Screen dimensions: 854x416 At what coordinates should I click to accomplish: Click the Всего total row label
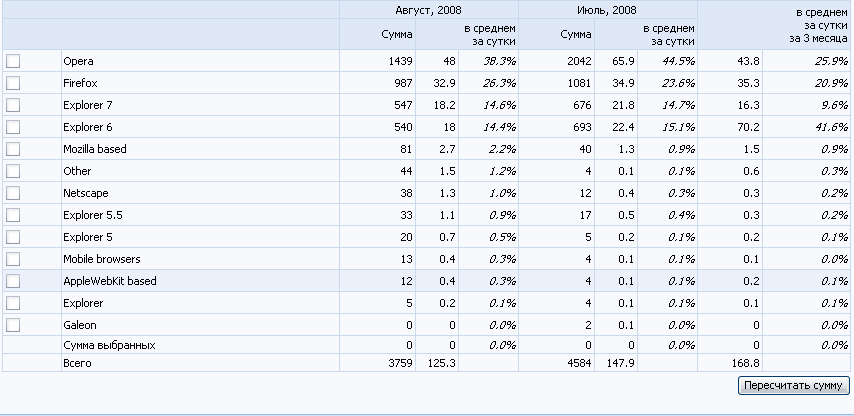[77, 363]
